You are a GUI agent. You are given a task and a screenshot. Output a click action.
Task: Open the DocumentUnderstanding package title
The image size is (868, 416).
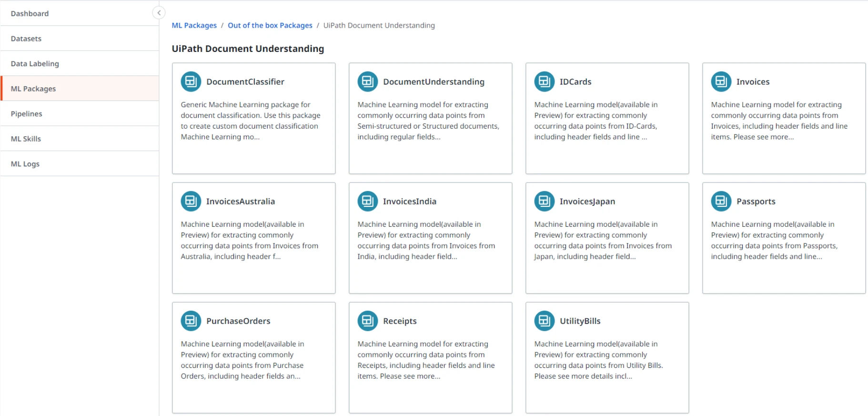pos(434,81)
